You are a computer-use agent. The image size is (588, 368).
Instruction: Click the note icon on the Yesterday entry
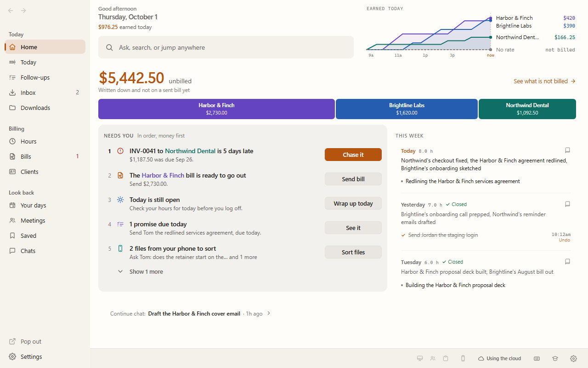567,204
